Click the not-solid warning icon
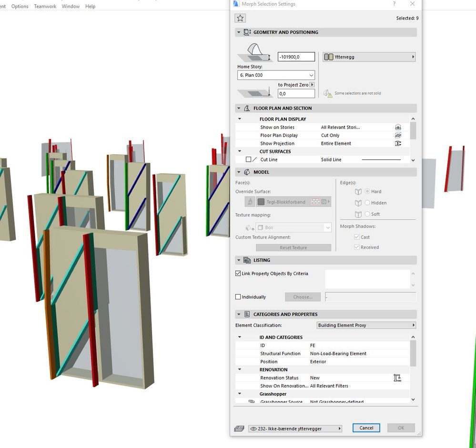 click(328, 93)
